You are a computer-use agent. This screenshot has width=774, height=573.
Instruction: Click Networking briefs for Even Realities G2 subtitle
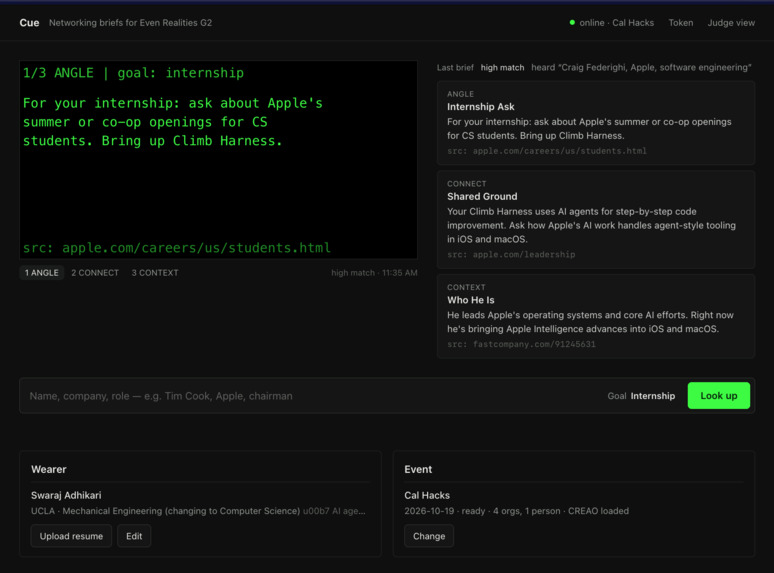click(x=130, y=23)
